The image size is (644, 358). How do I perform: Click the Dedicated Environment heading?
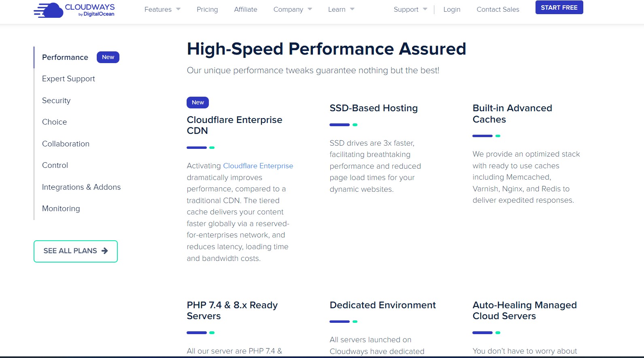[x=383, y=305]
